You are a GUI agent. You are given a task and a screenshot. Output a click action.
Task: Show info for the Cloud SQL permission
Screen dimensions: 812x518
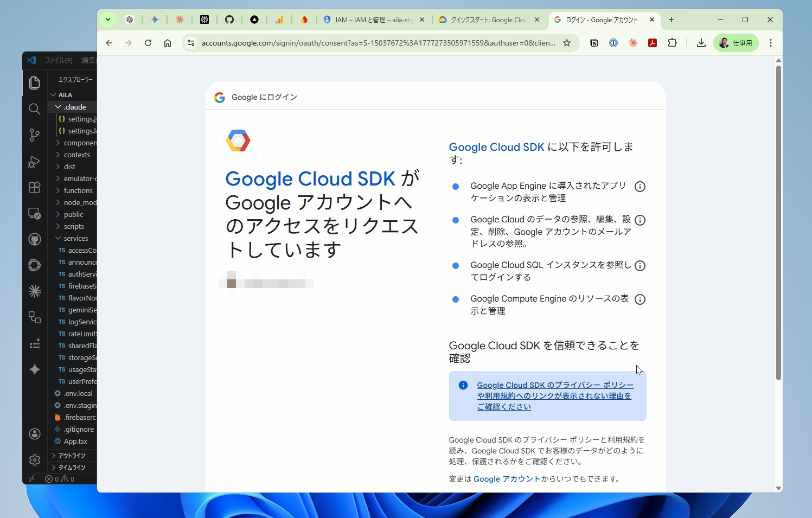(640, 266)
